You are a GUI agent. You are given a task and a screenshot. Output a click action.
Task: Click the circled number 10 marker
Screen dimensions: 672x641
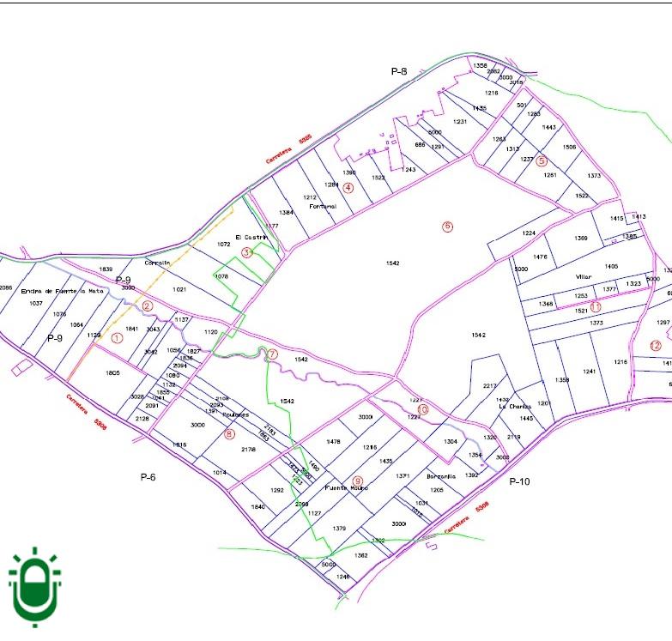pyautogui.click(x=422, y=409)
